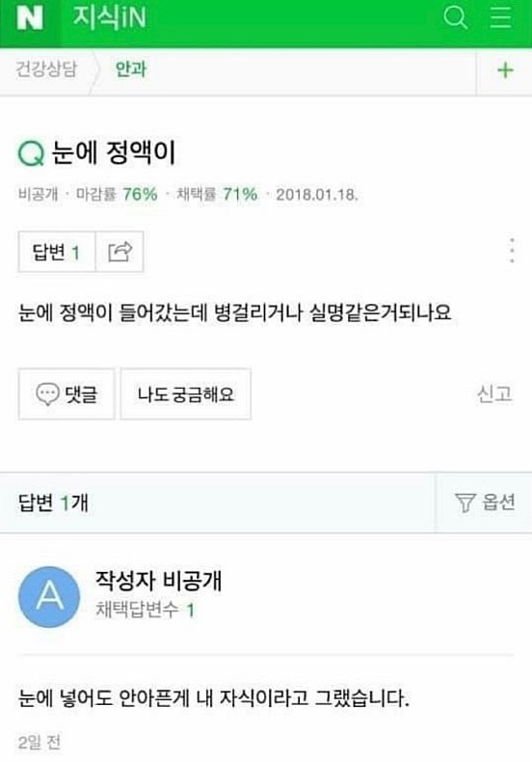Click the 채택답변수 1 count
This screenshot has height=762, width=532.
145,610
